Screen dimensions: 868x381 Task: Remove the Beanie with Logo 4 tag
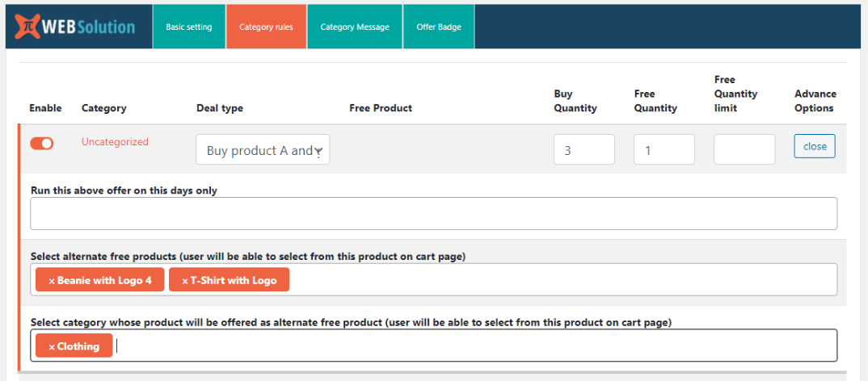coord(52,281)
